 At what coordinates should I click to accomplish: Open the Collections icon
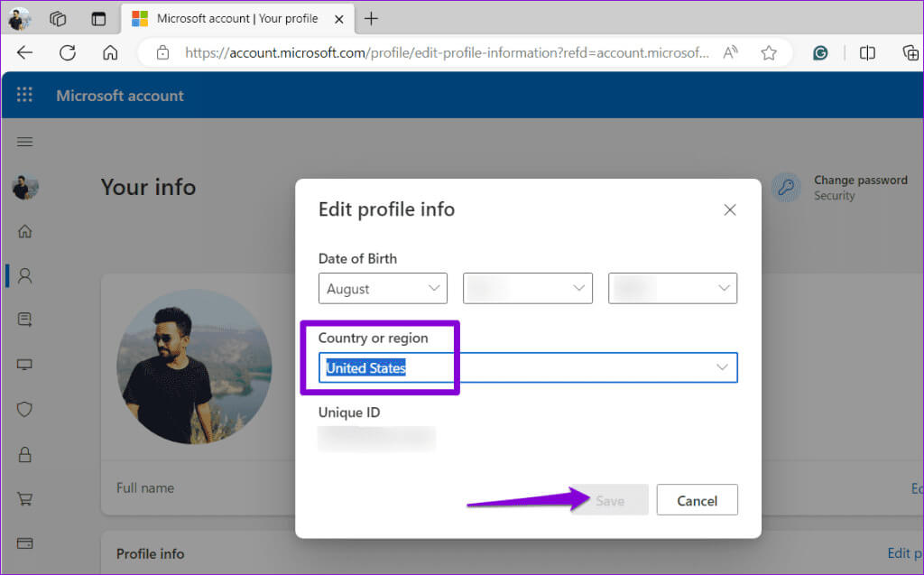(910, 53)
